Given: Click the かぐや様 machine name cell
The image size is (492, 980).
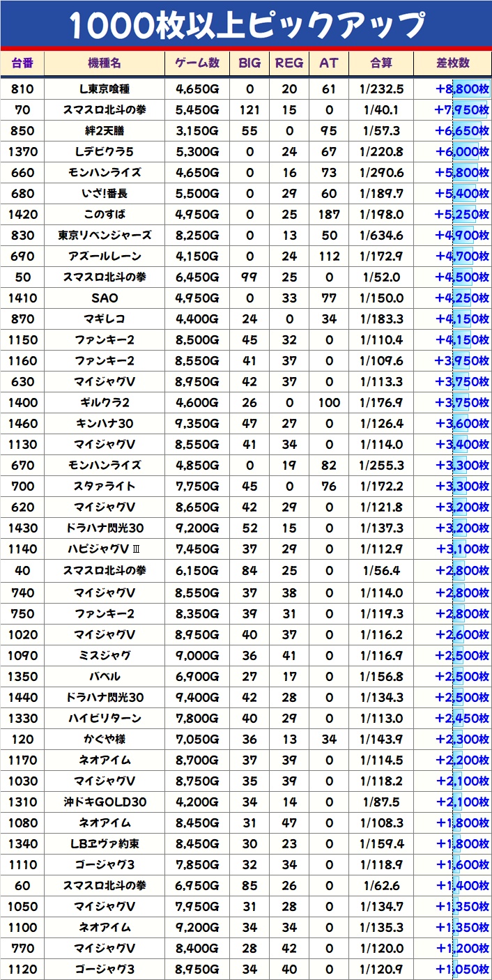Looking at the screenshot, I should coord(105,739).
